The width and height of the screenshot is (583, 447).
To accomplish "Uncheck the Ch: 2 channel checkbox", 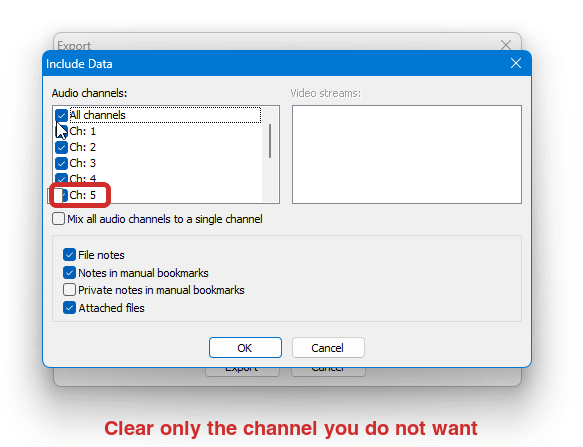I will (x=61, y=147).
